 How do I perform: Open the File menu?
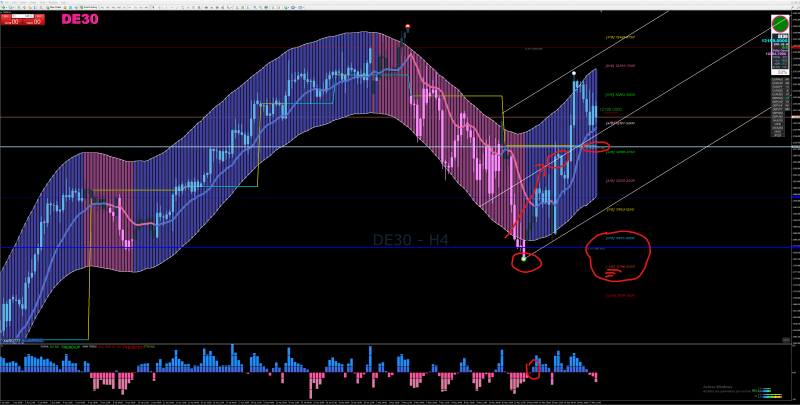(x=7, y=2)
